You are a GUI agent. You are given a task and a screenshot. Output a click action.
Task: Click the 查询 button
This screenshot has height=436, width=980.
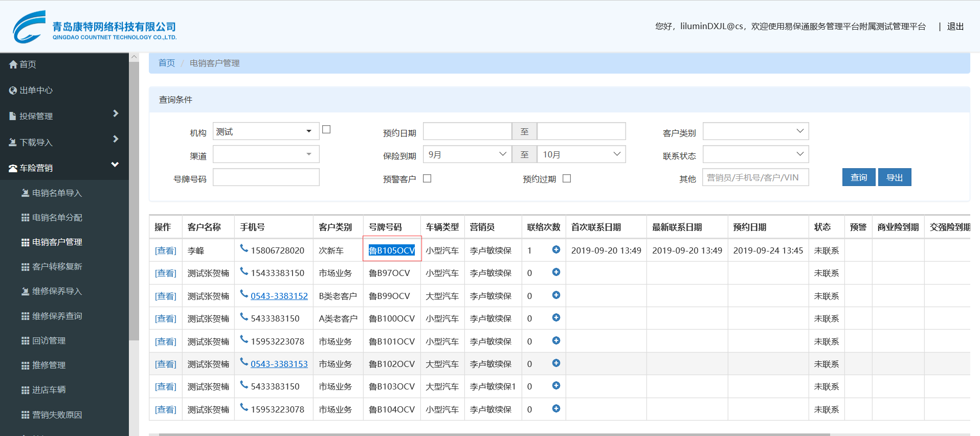click(858, 177)
